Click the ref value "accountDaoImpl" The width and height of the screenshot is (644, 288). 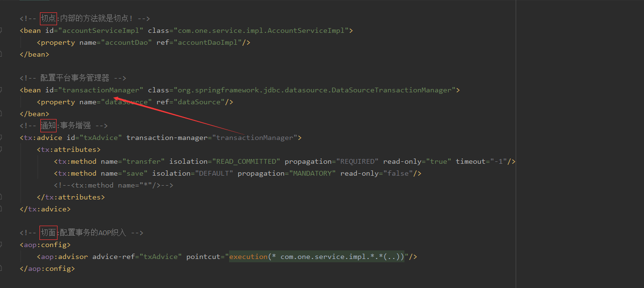click(x=207, y=42)
